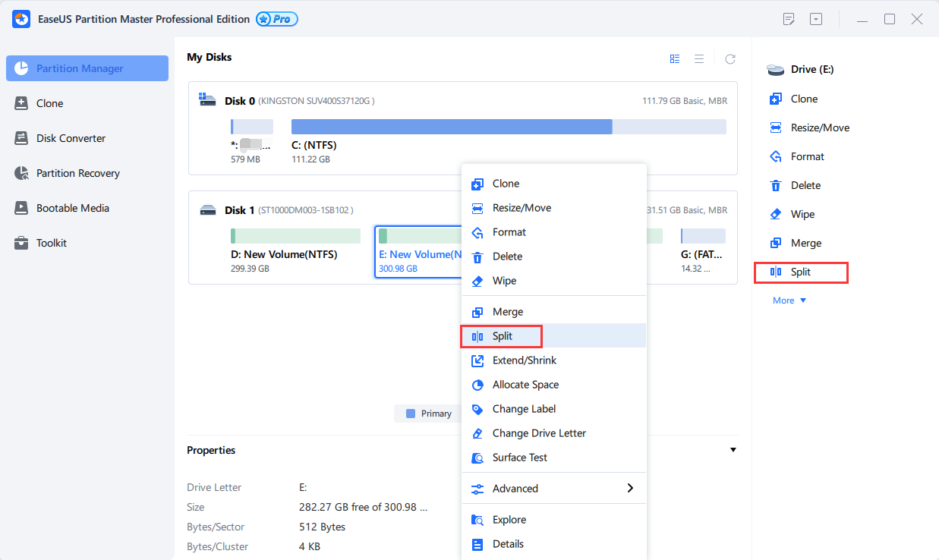The height and width of the screenshot is (560, 939).
Task: Open the title bar dropdown menu icon
Action: tap(816, 19)
